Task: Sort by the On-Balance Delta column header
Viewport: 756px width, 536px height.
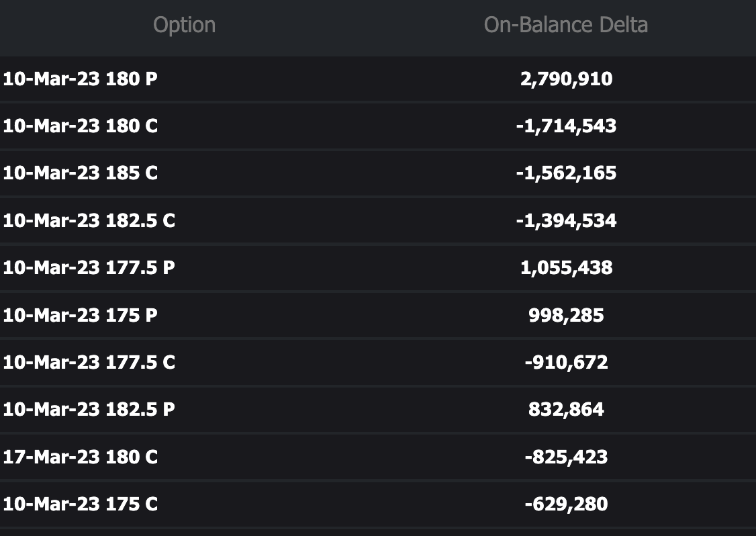Action: [565, 26]
